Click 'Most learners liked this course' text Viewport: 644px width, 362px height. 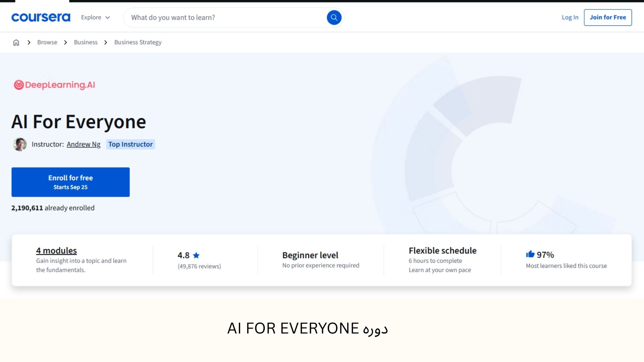(x=566, y=266)
